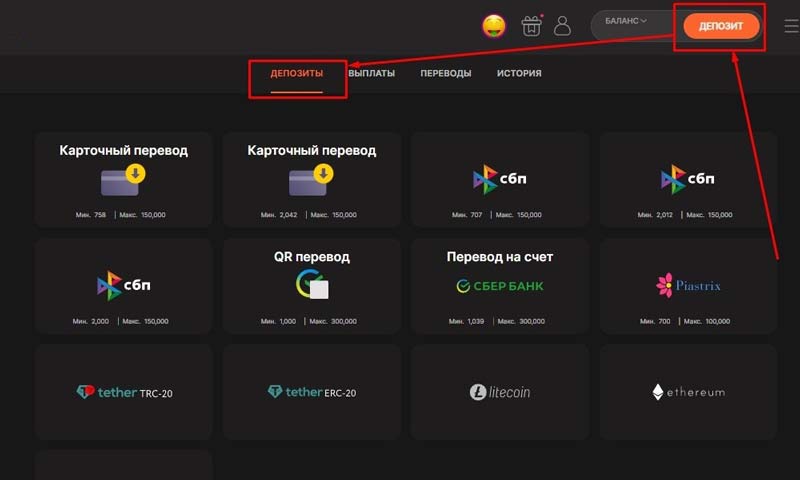
Task: Choose СБП method with min 2,000
Action: (x=123, y=286)
